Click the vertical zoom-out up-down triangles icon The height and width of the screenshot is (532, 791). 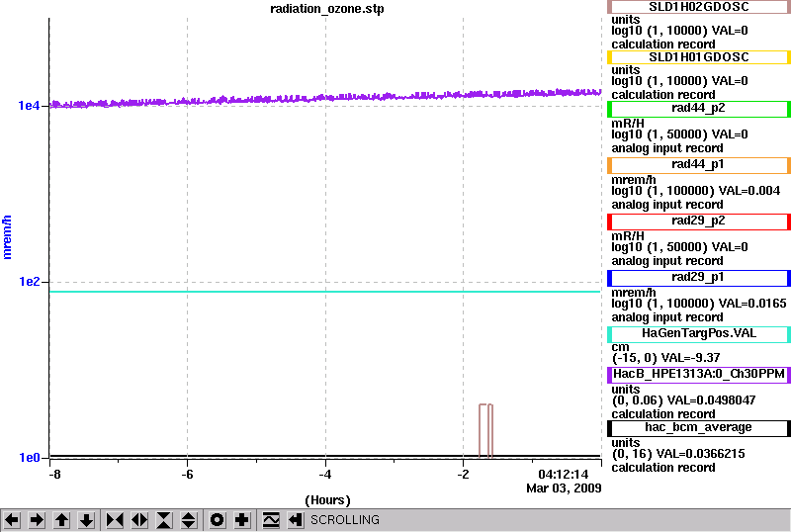point(189,520)
